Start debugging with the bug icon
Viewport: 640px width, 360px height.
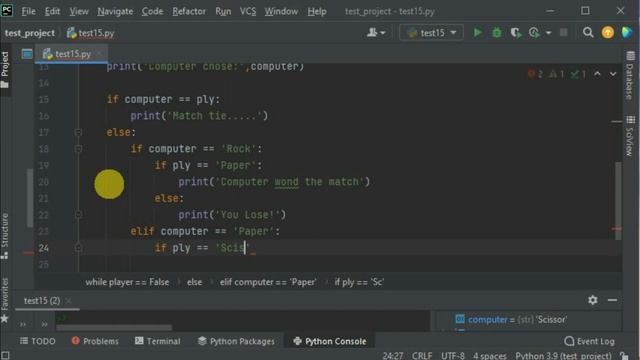pos(496,33)
